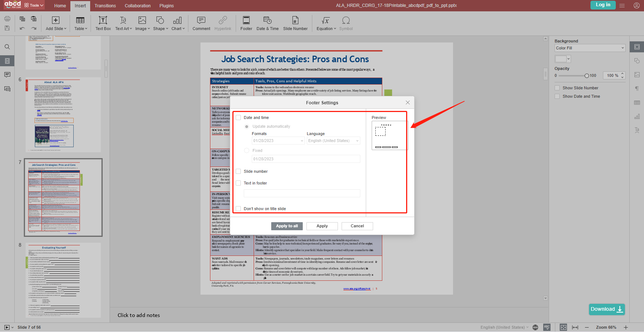The image size is (644, 332).
Task: Select the Update automatically radio button
Action: pos(247,126)
